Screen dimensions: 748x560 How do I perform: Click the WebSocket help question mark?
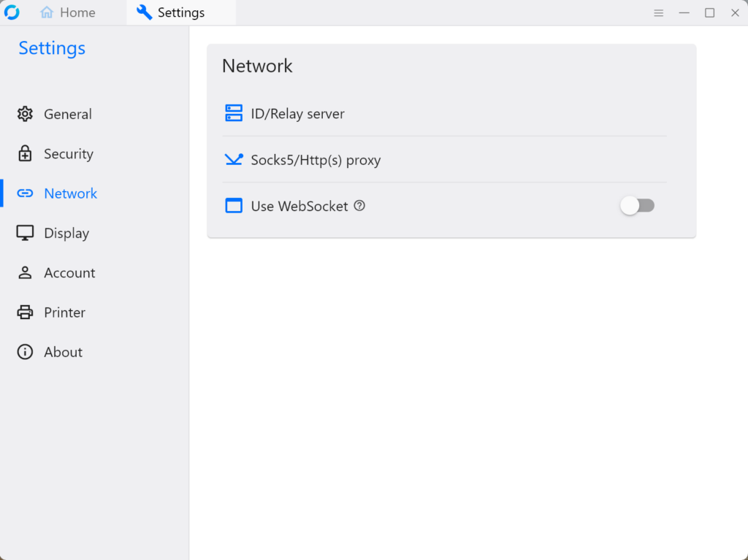359,206
